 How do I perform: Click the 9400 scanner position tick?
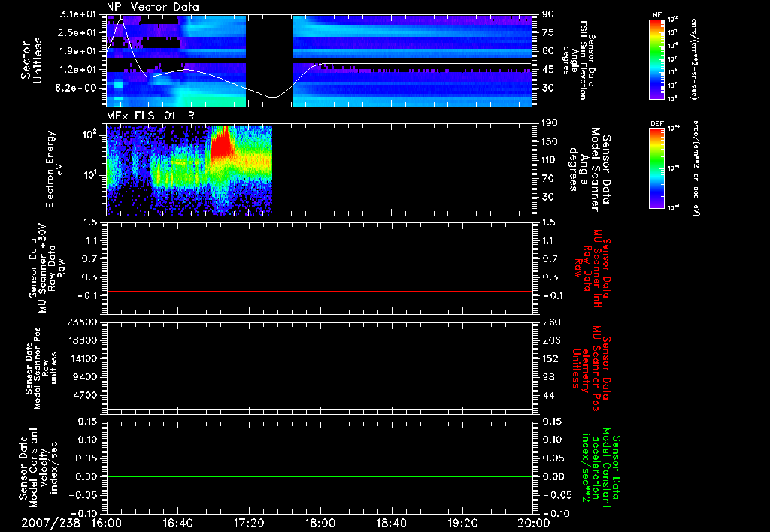pos(87,377)
